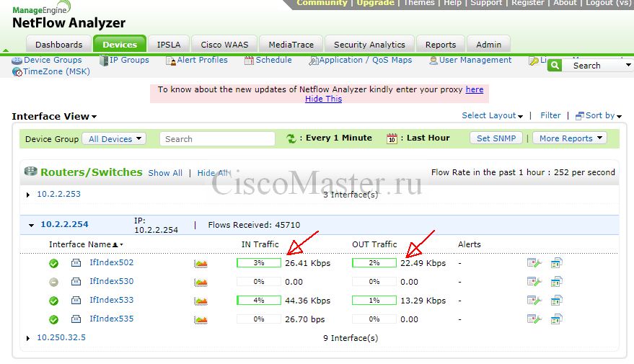This screenshot has width=634, height=364.
Task: Click report icon for IfIndex502 row
Action: coord(556,263)
